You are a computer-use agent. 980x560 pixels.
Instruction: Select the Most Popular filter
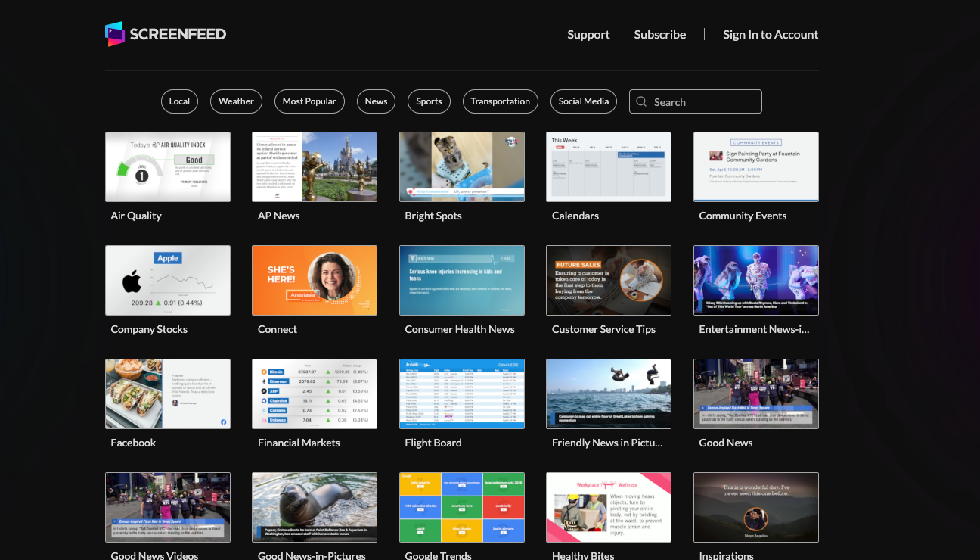click(x=309, y=101)
